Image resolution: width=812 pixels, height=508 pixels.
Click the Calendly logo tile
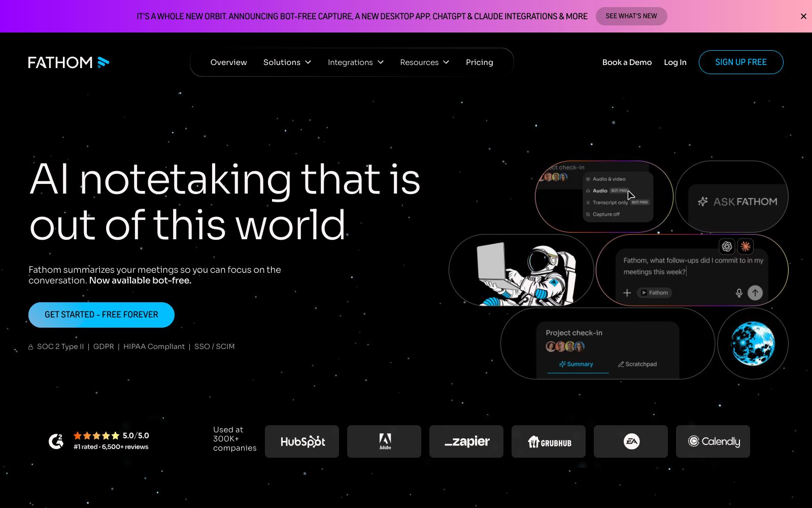(x=713, y=441)
